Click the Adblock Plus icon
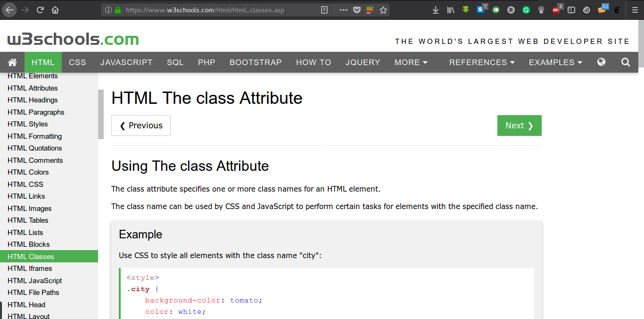The image size is (644, 319). pos(556,9)
